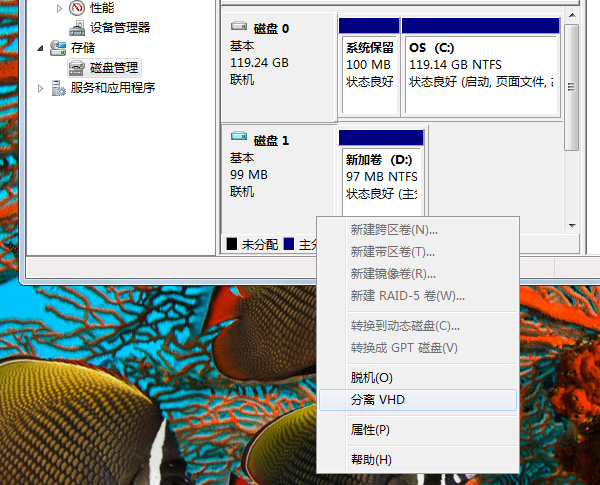Click the disabled 新建跨区卷(N) menu entry
The height and width of the screenshot is (485, 600).
pyautogui.click(x=418, y=230)
